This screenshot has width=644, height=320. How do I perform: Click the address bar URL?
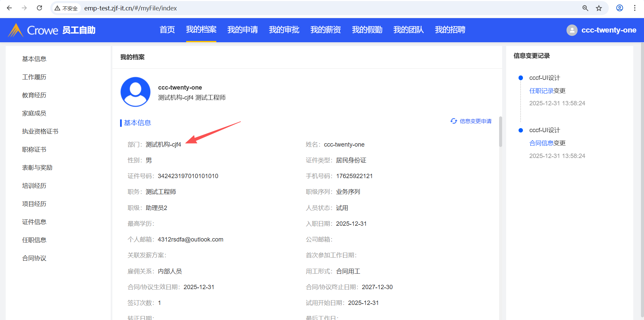click(x=130, y=8)
